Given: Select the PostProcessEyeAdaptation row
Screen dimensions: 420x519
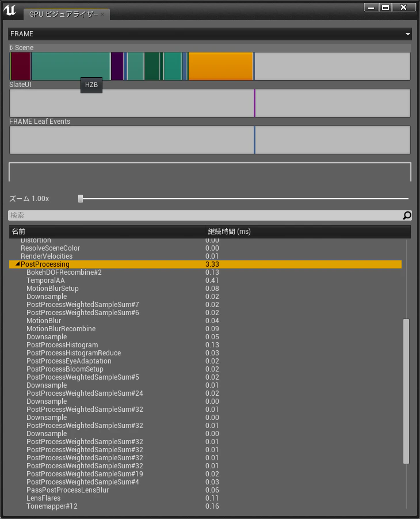Looking at the screenshot, I should click(x=205, y=361).
